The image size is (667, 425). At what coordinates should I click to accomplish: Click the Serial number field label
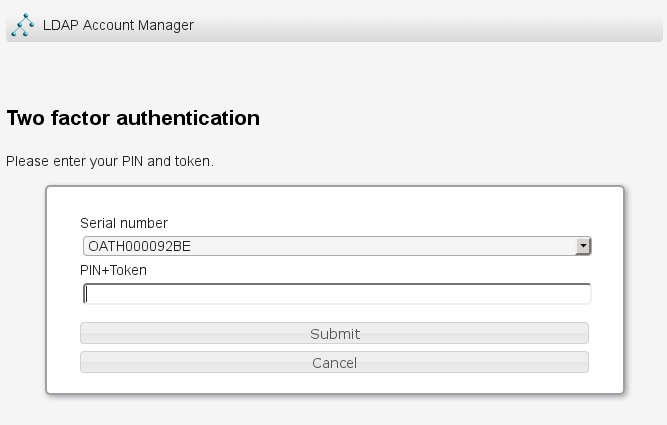click(x=124, y=223)
